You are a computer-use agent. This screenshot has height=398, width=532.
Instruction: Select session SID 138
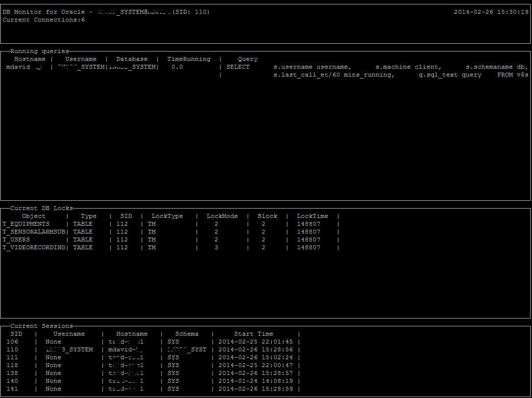[12, 373]
